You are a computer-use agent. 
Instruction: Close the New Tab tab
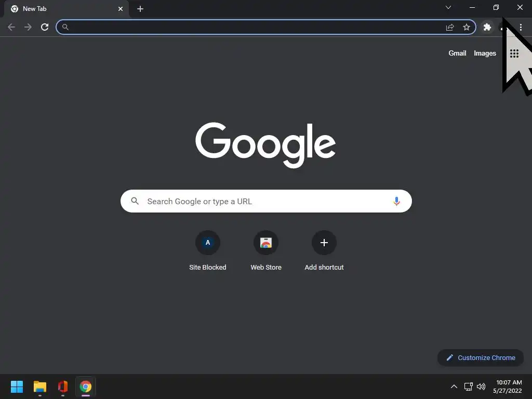pos(121,9)
